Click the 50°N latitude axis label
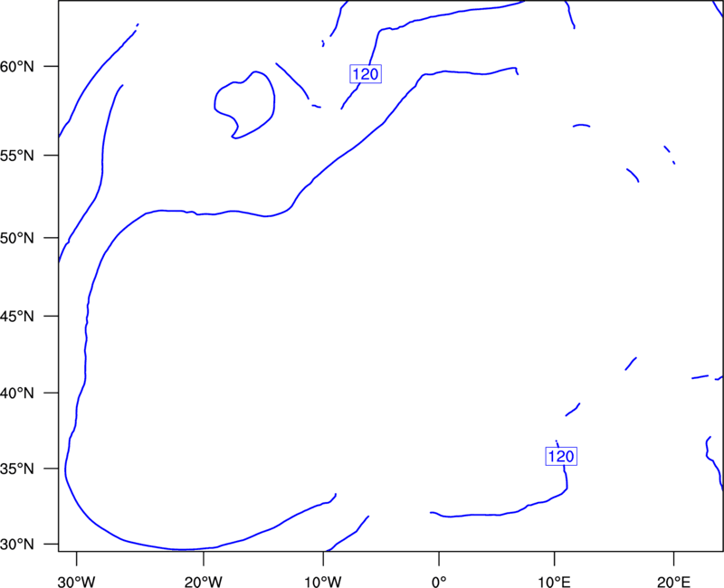This screenshot has width=724, height=588. coord(17,238)
